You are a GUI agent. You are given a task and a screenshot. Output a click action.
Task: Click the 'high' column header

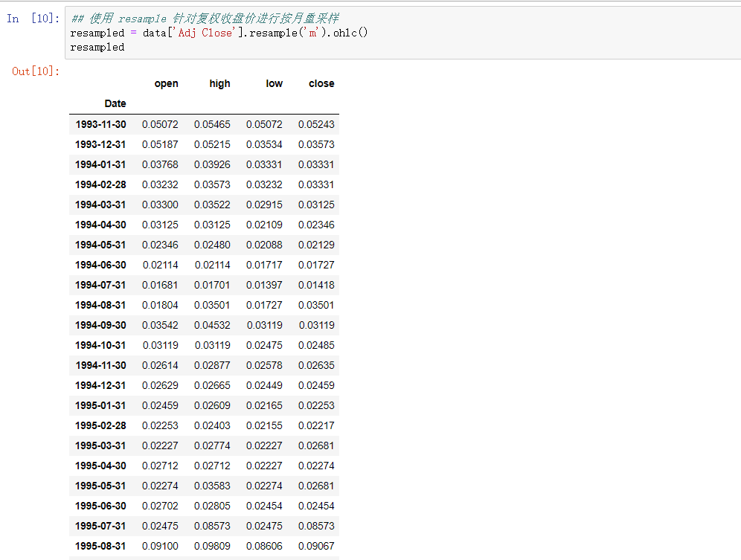(219, 83)
